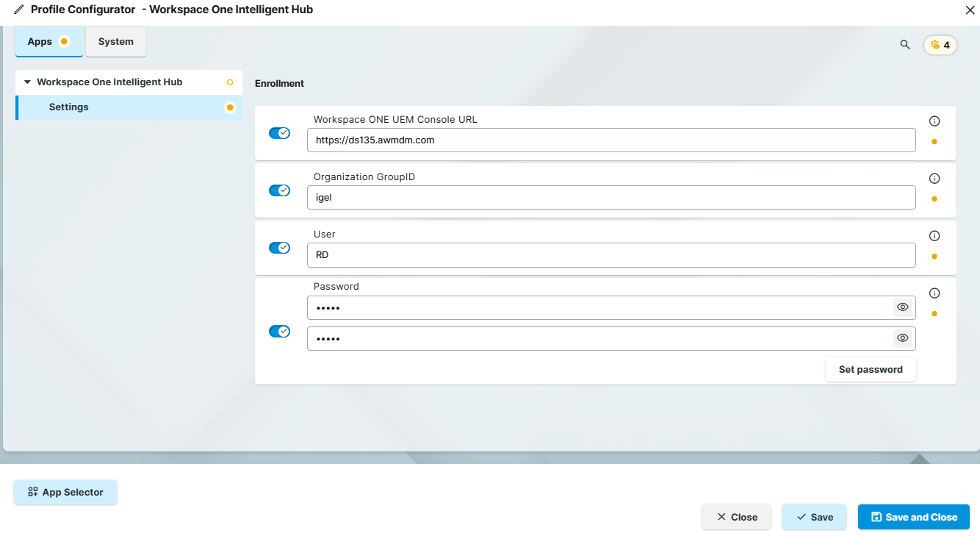Image resolution: width=980 pixels, height=536 pixels.
Task: Click the pencil edit icon in the title bar
Action: tap(18, 10)
